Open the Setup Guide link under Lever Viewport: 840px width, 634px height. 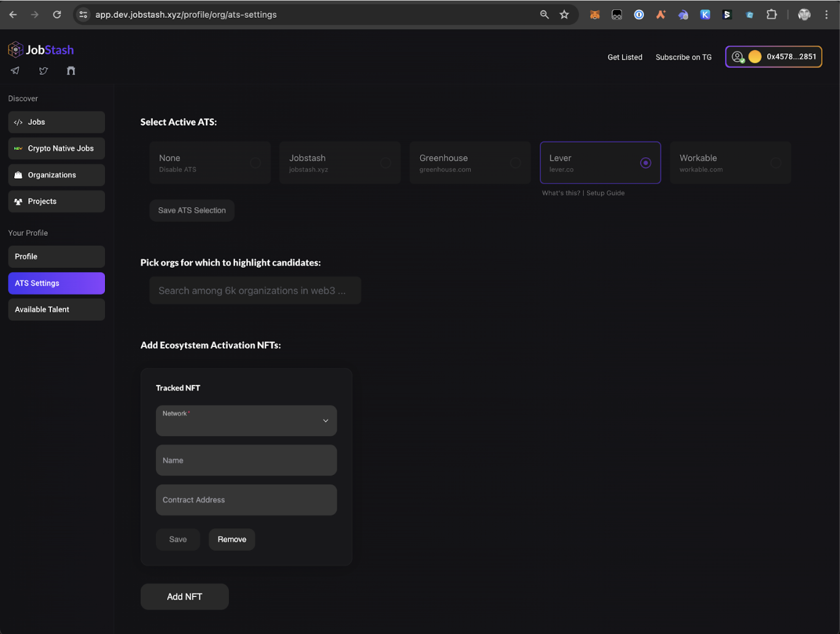[605, 193]
